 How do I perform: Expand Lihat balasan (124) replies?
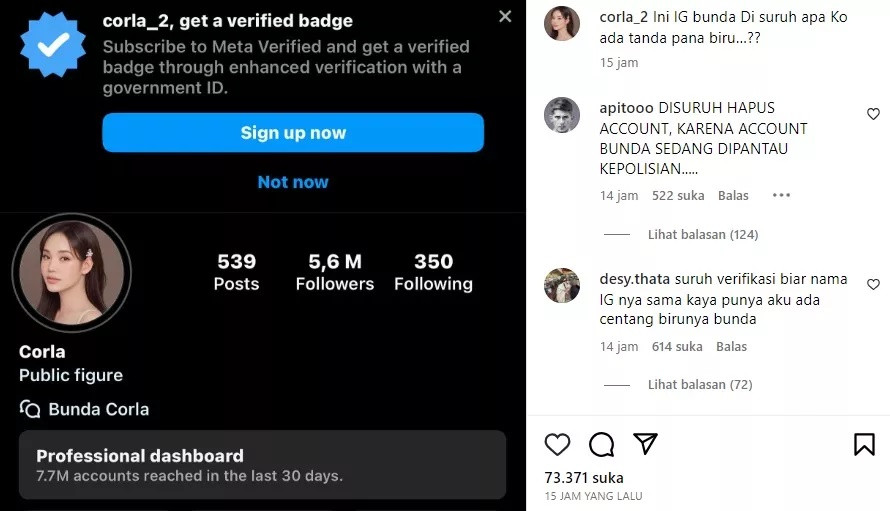click(703, 234)
